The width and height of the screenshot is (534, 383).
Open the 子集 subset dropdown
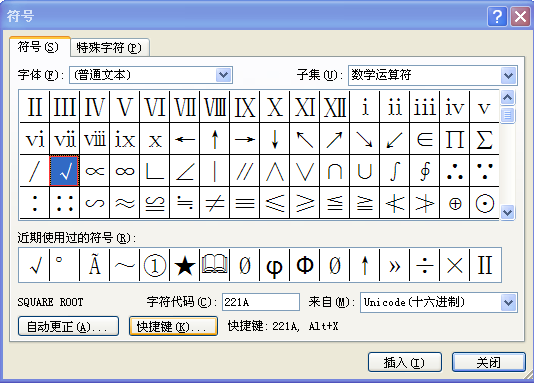click(508, 75)
